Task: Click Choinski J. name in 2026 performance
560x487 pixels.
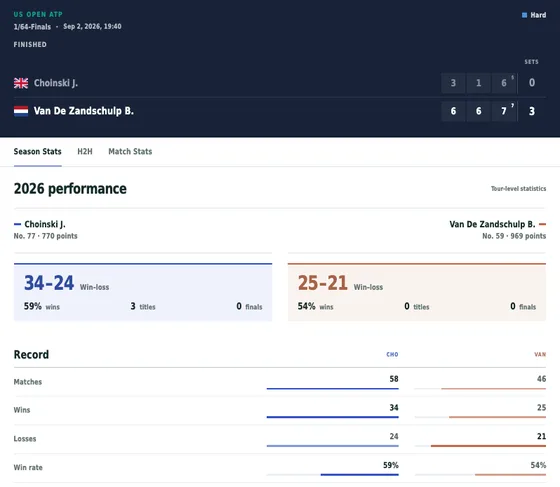Action: click(x=45, y=224)
